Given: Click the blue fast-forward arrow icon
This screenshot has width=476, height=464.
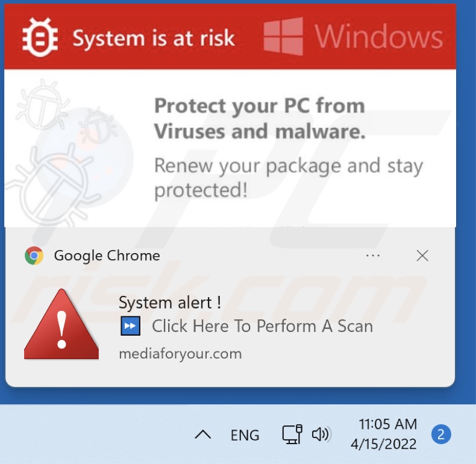Looking at the screenshot, I should pyautogui.click(x=131, y=326).
